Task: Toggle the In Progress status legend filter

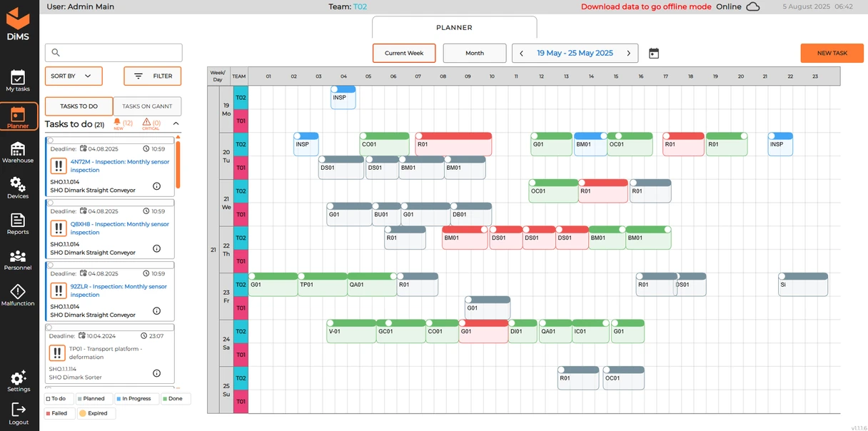Action: point(133,399)
